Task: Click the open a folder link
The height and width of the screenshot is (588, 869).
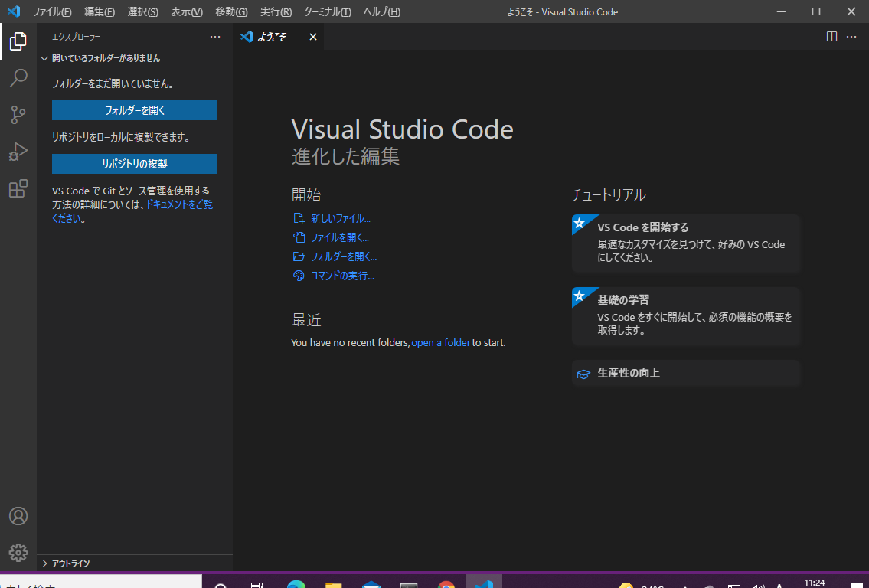Action: [x=440, y=343]
